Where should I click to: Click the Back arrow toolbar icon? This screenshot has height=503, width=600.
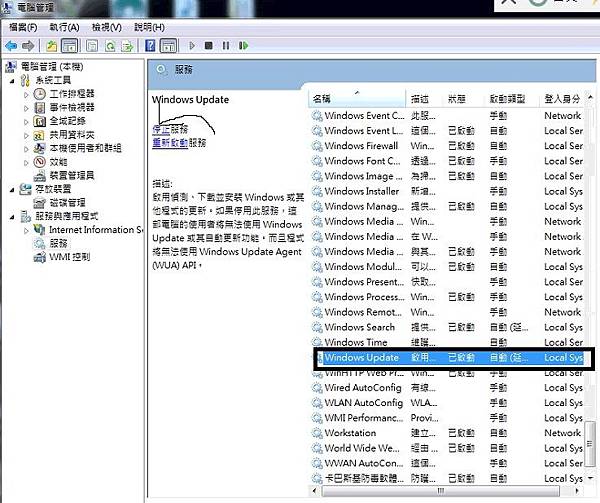tap(11, 46)
